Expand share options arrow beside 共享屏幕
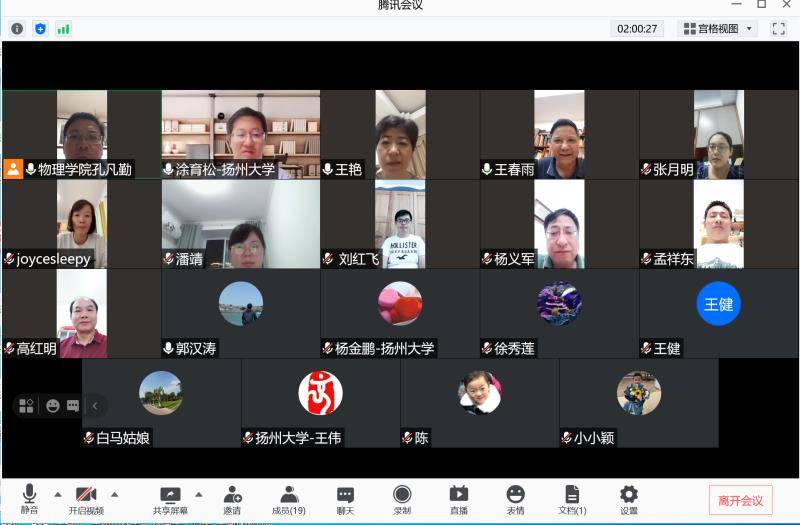 (x=199, y=494)
